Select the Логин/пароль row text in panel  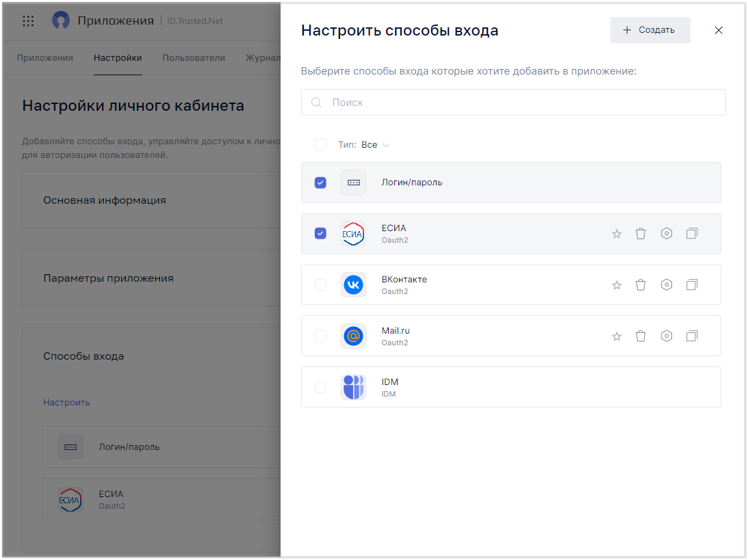[412, 183]
